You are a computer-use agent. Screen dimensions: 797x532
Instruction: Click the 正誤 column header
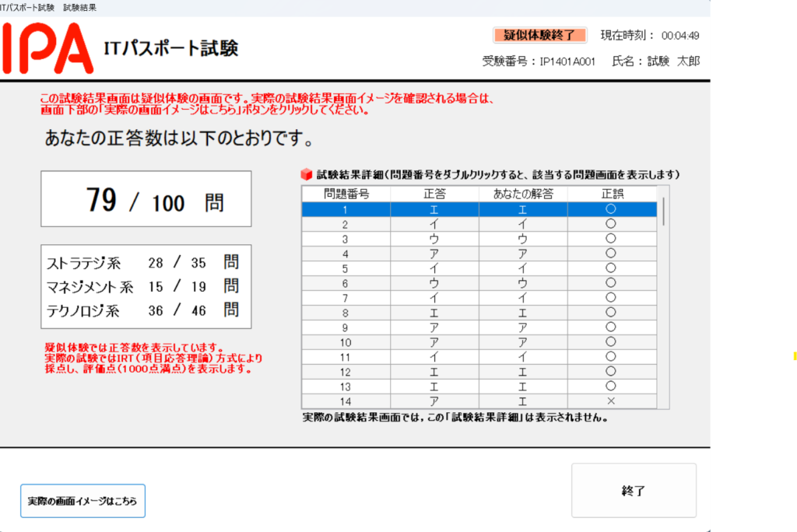612,194
